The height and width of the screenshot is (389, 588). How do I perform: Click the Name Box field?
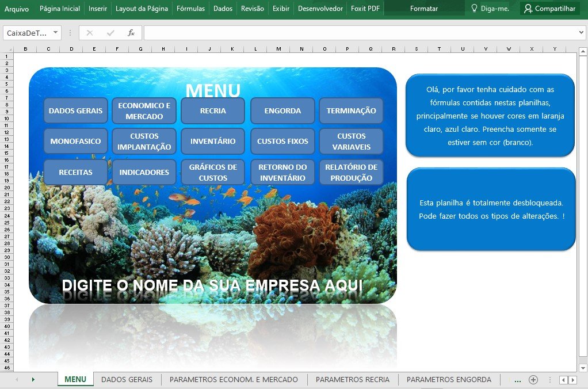click(x=28, y=33)
